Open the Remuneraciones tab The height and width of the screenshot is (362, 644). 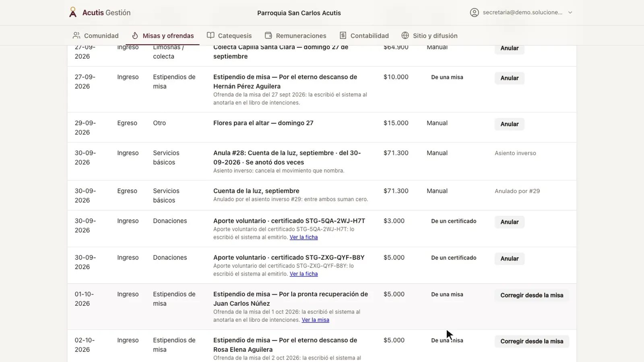click(x=295, y=35)
